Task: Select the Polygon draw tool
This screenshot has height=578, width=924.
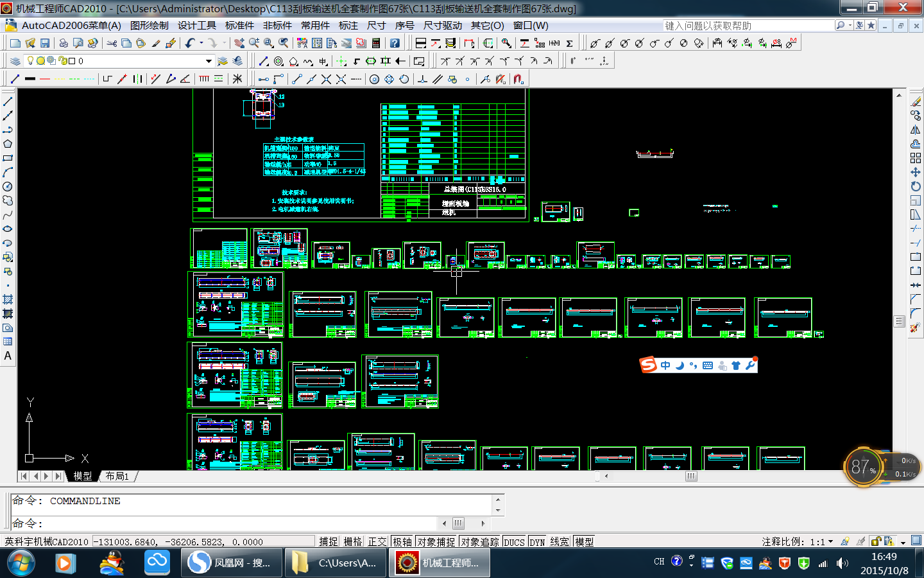Action: click(x=8, y=144)
